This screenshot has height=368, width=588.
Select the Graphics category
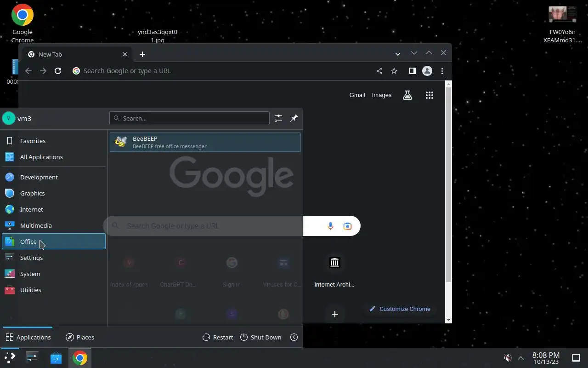[54, 193]
